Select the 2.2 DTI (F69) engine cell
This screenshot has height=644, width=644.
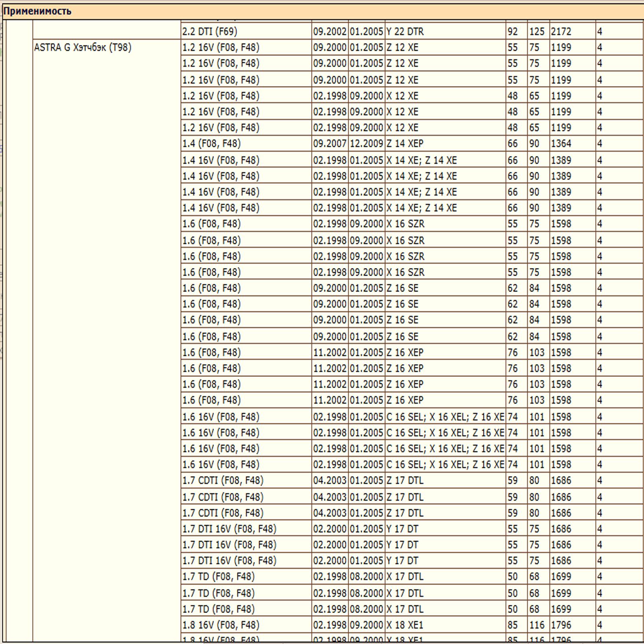click(246, 31)
